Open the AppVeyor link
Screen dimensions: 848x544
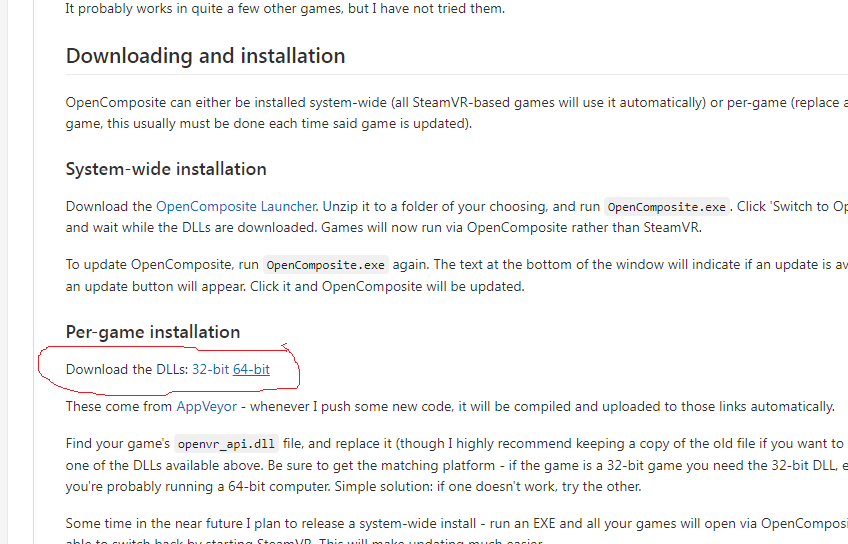coord(207,407)
